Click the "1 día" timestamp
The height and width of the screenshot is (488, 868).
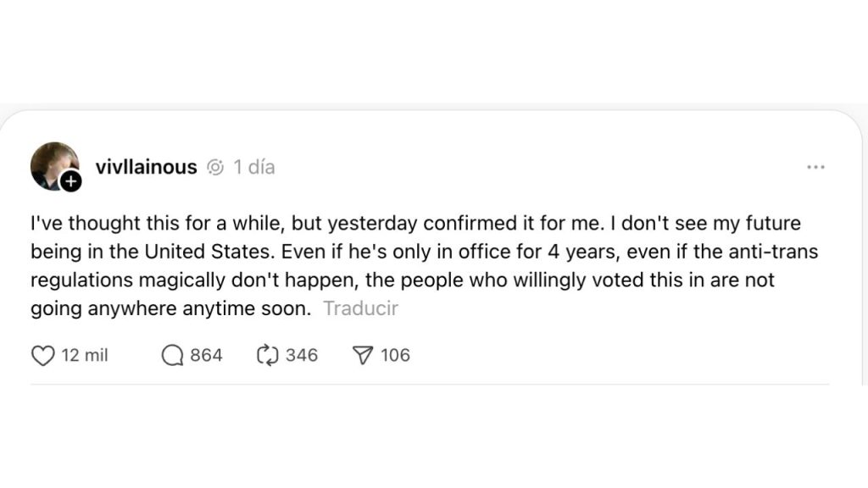pyautogui.click(x=254, y=167)
